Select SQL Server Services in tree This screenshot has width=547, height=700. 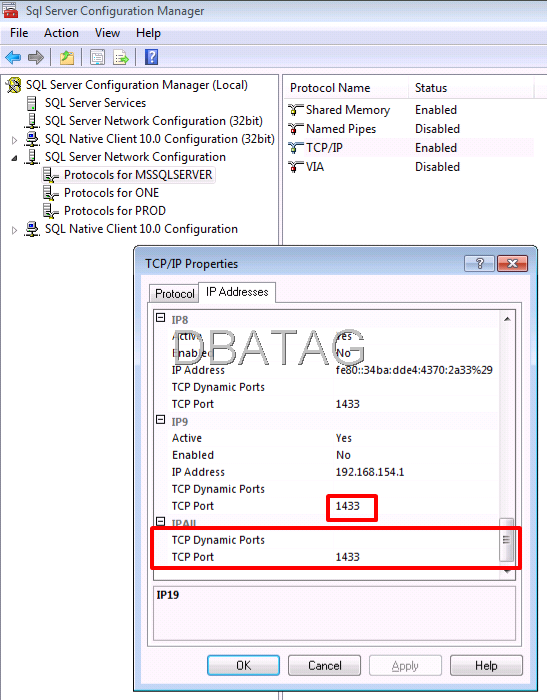click(96, 103)
